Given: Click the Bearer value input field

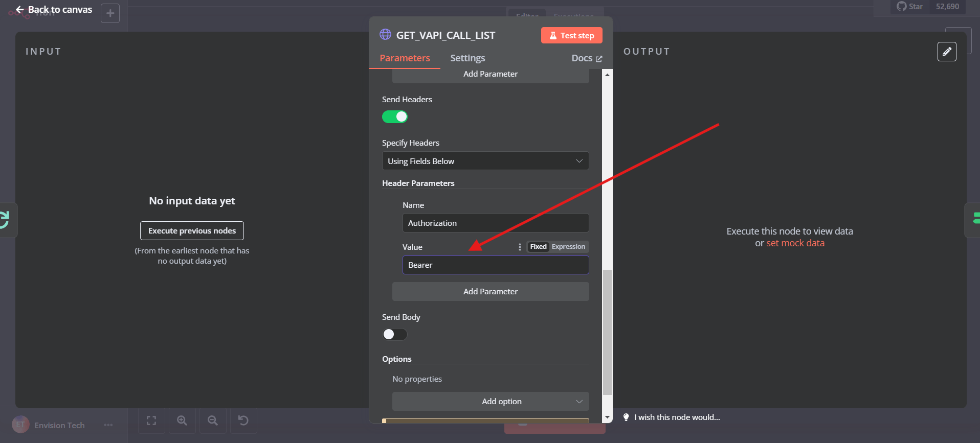Looking at the screenshot, I should pos(495,265).
